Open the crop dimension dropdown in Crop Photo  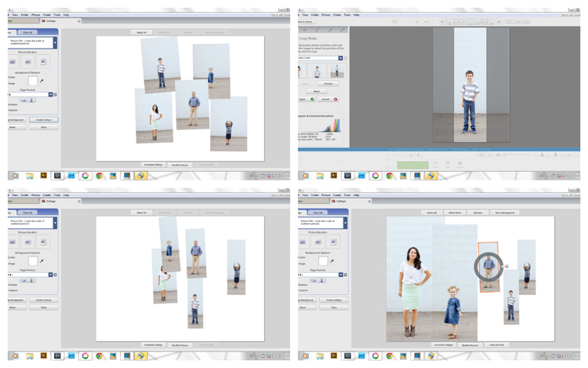pos(340,58)
